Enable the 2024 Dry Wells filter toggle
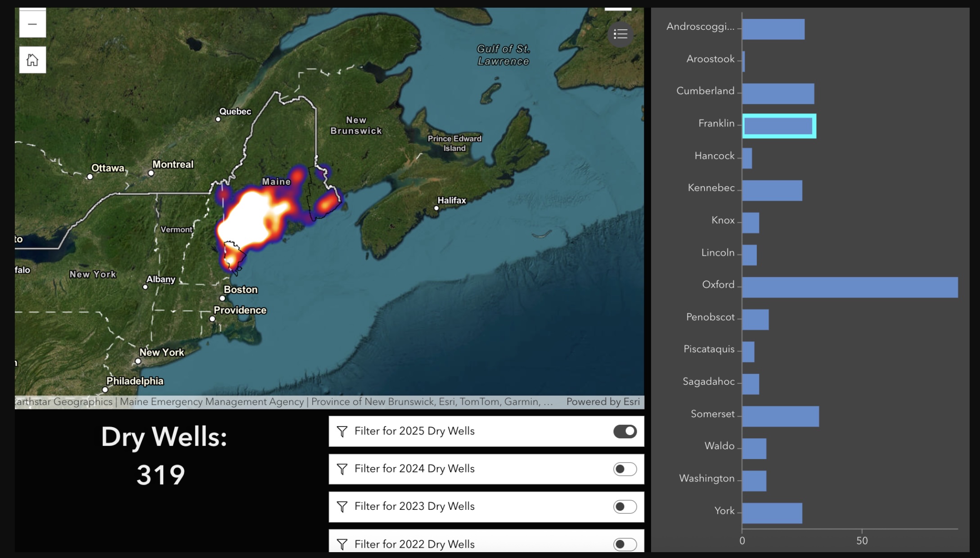 [x=625, y=469]
